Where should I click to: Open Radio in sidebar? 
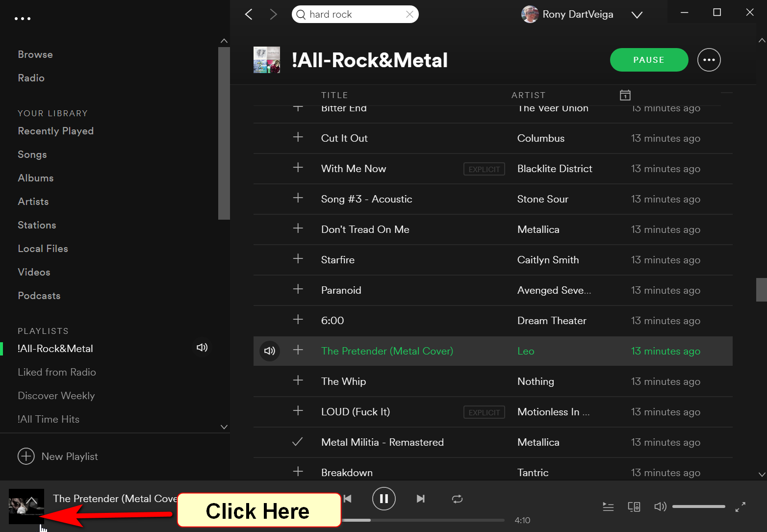[31, 78]
